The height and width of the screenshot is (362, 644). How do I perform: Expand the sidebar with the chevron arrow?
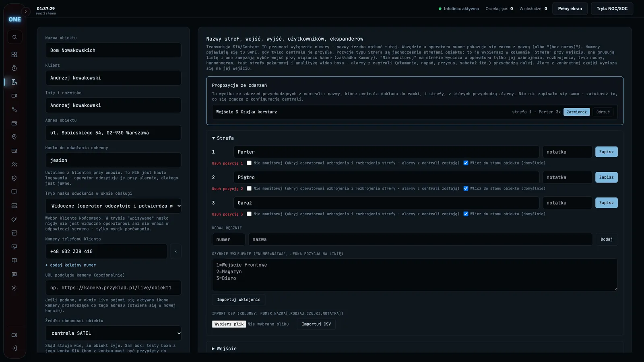pyautogui.click(x=26, y=12)
